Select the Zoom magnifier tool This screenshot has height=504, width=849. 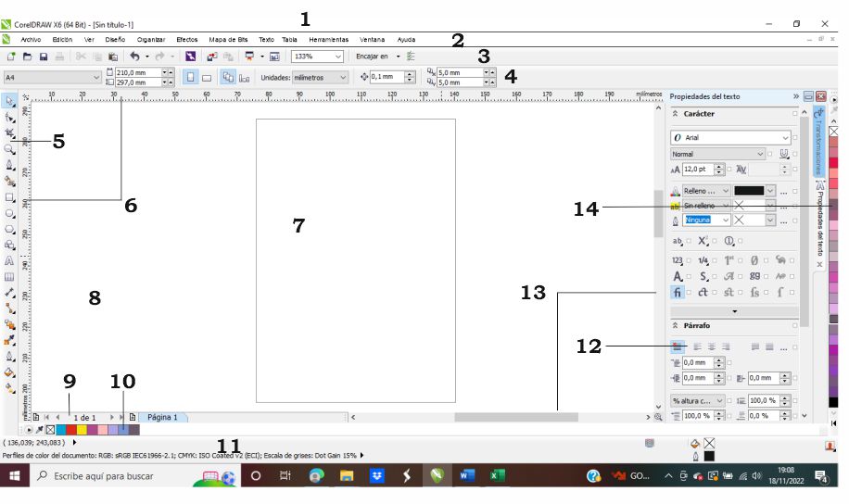9,149
